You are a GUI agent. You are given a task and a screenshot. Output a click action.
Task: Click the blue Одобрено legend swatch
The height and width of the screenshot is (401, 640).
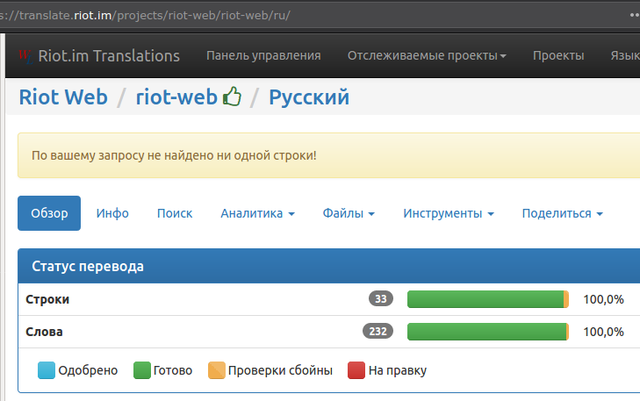point(46,370)
